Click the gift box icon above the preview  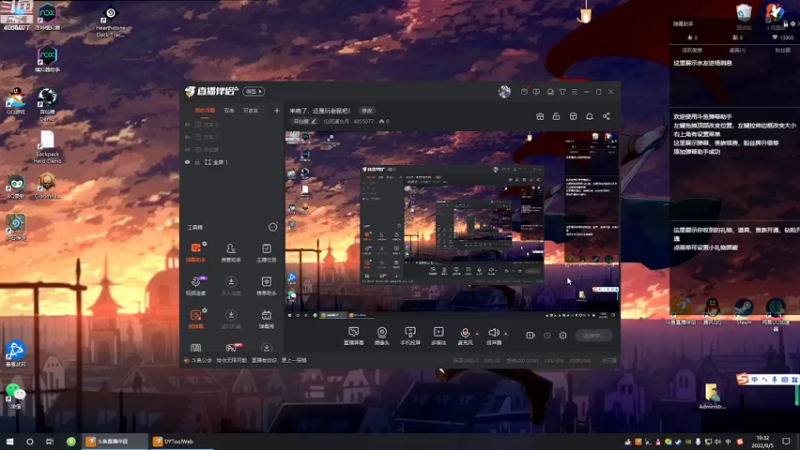[x=540, y=116]
